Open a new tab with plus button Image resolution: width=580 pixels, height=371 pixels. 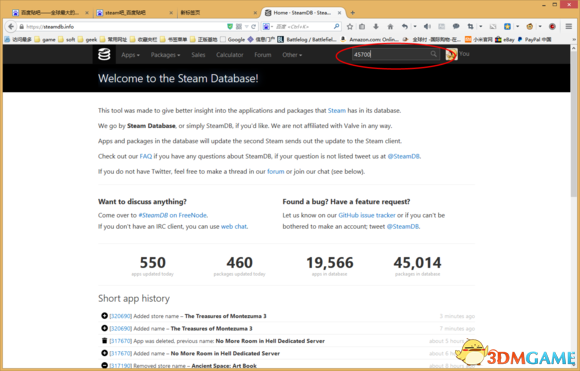click(x=353, y=13)
